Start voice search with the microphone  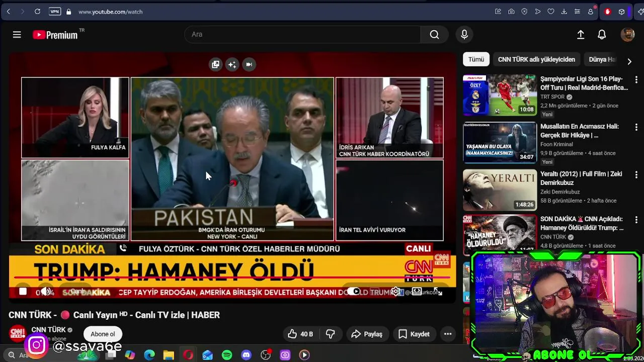click(464, 35)
